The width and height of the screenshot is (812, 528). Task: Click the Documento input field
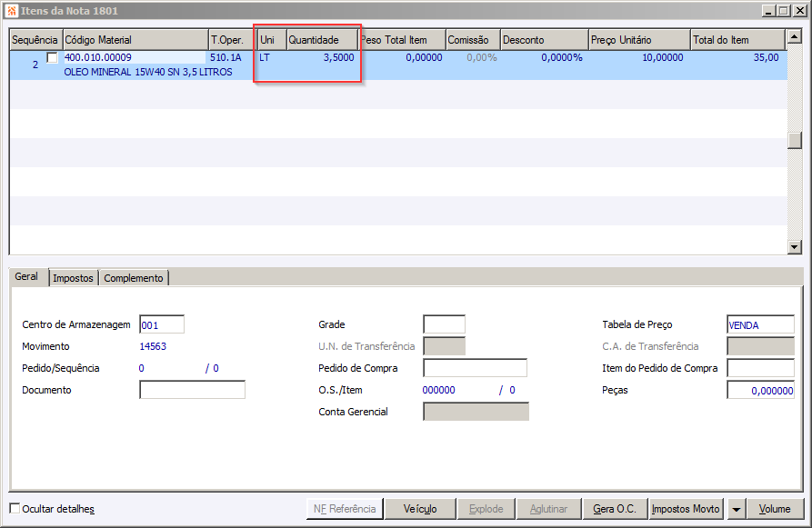[192, 390]
